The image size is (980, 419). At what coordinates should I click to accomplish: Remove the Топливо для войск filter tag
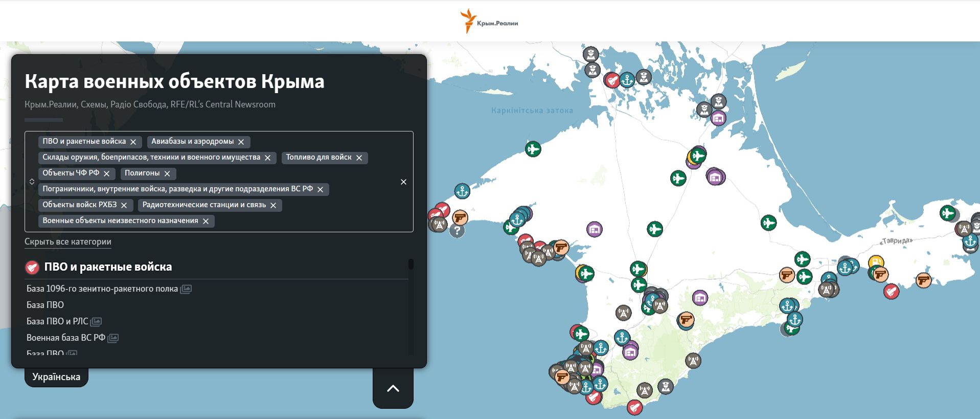click(359, 158)
